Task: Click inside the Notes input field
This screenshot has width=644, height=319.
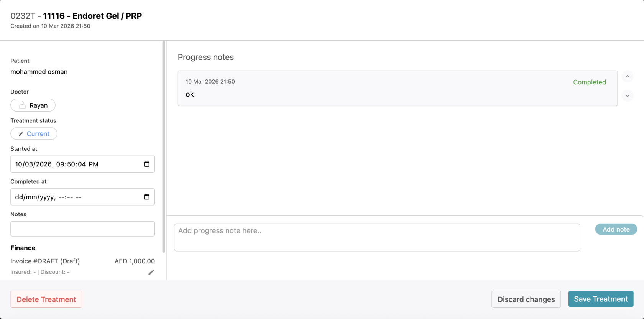Action: (x=82, y=229)
